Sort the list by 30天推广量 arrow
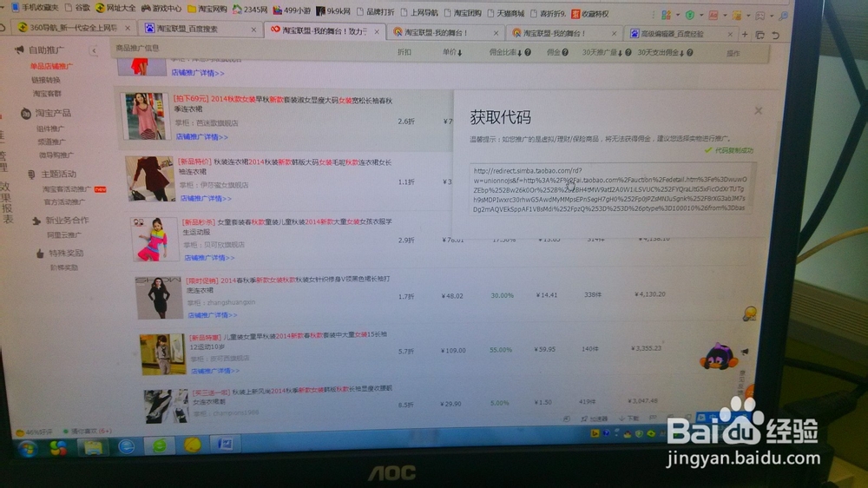The width and height of the screenshot is (868, 488). [x=621, y=53]
